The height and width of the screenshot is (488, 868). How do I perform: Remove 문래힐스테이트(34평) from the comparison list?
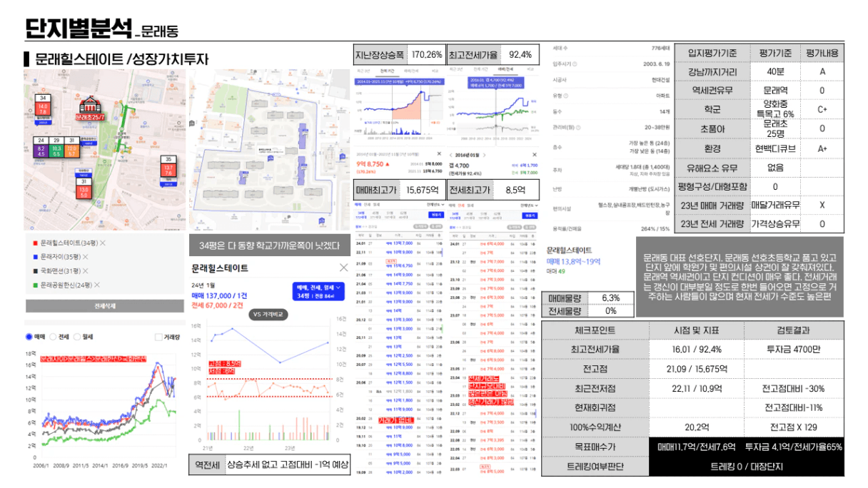[x=103, y=243]
